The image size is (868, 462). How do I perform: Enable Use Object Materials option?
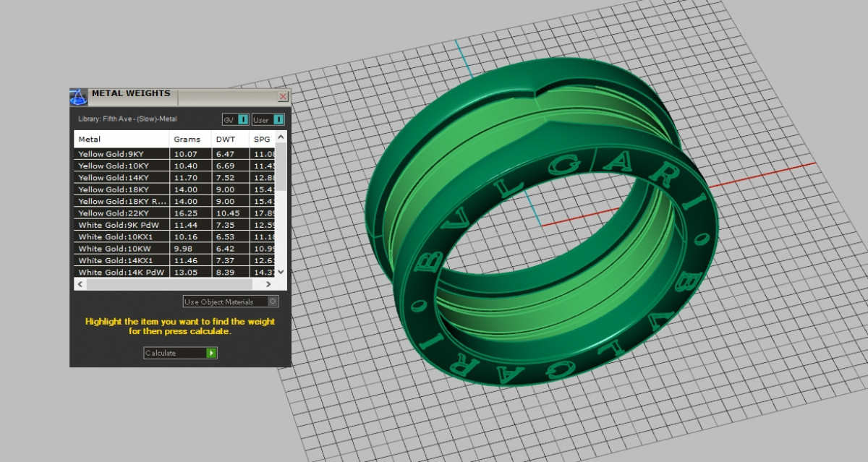273,301
